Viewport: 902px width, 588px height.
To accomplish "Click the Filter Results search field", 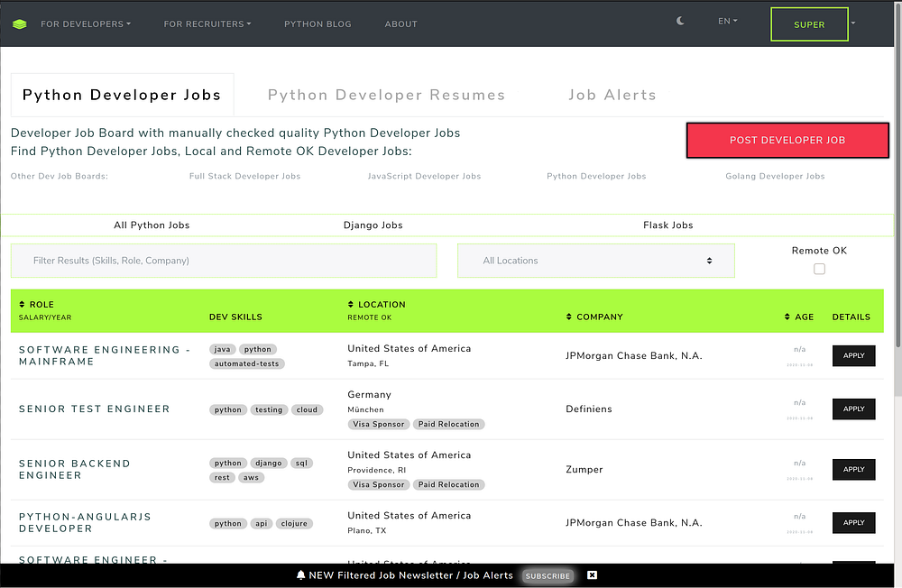I will point(224,261).
